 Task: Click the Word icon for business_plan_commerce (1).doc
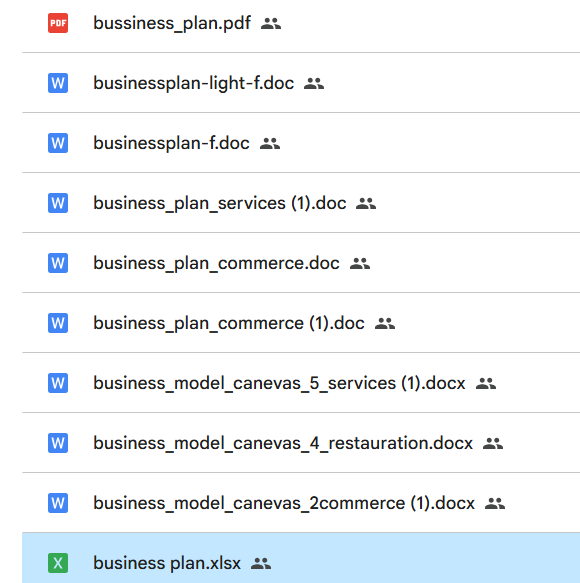pyautogui.click(x=58, y=323)
